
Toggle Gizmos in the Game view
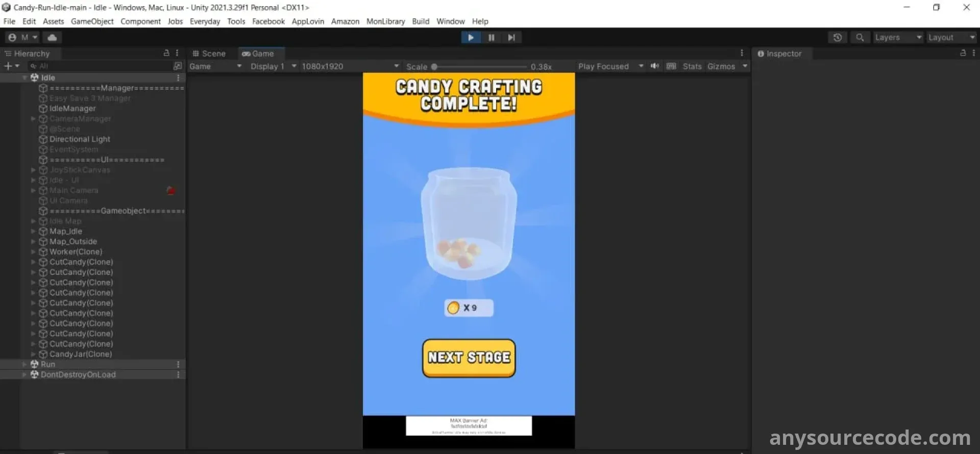point(721,66)
